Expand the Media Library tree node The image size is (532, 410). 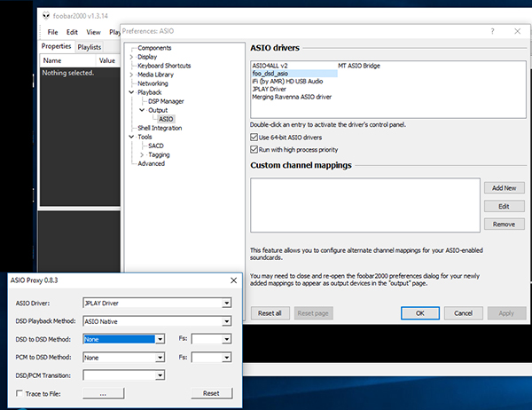(x=131, y=75)
